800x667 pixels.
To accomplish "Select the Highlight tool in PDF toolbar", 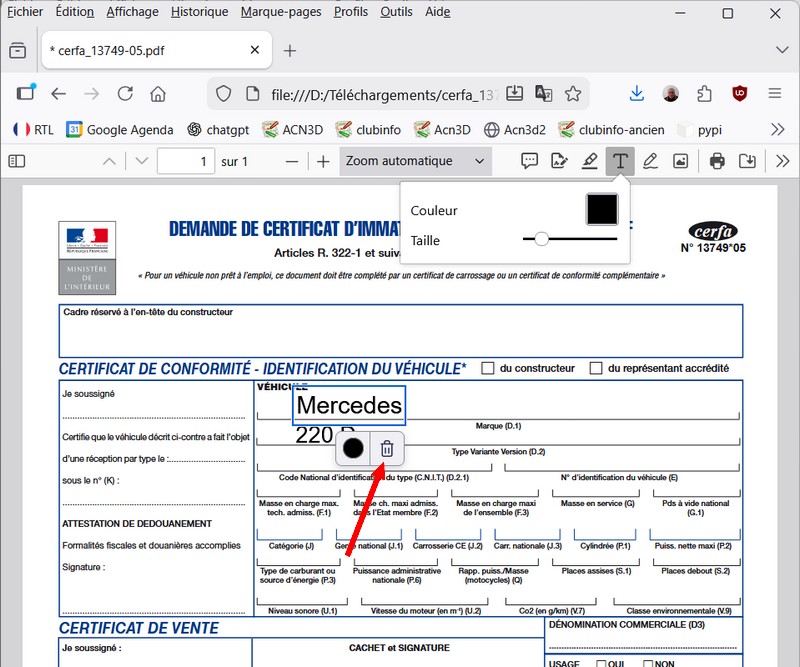I will click(x=590, y=161).
